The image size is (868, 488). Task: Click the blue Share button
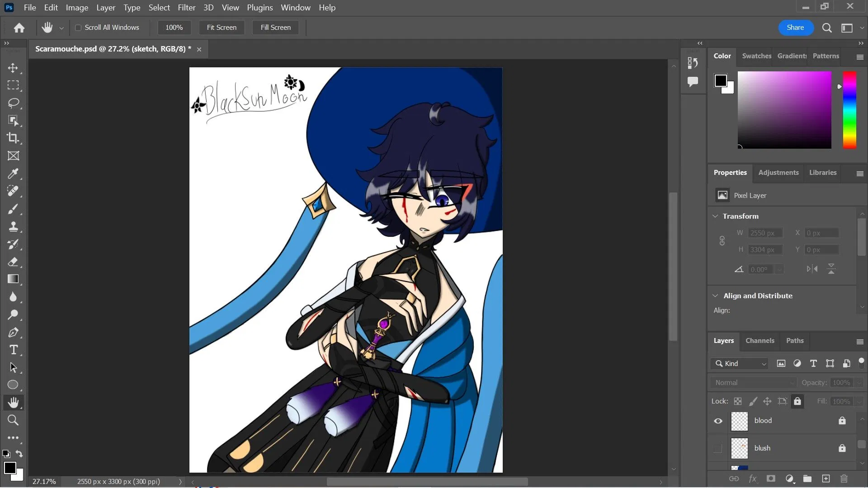click(x=795, y=28)
